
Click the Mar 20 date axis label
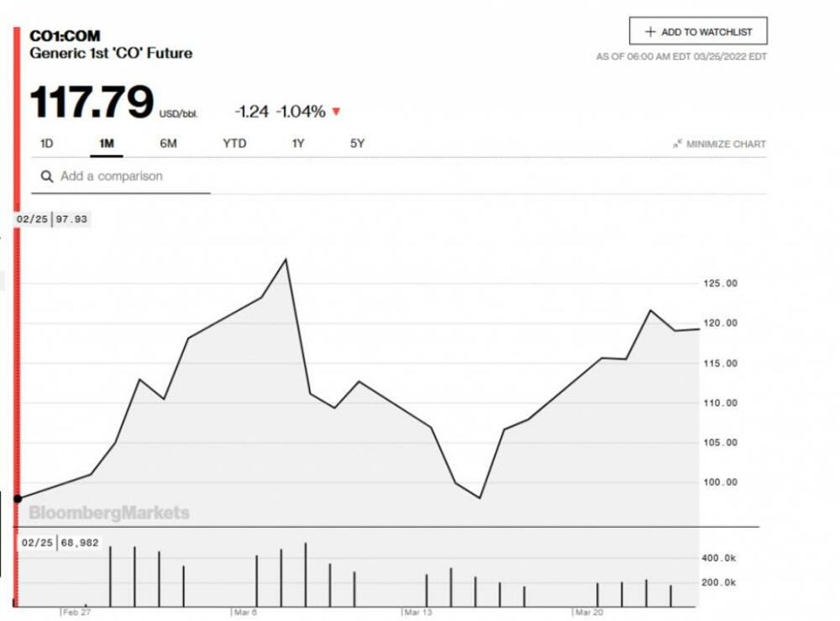tap(589, 613)
